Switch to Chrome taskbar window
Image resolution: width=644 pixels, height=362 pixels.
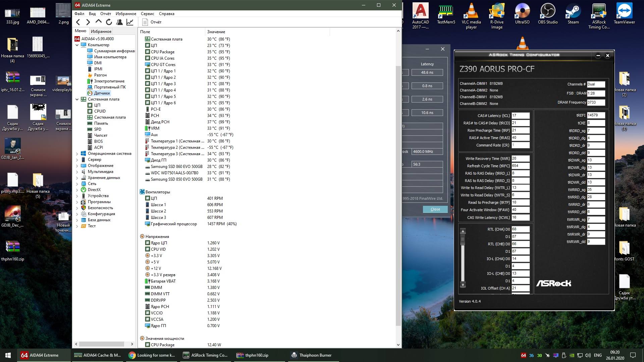(x=152, y=355)
